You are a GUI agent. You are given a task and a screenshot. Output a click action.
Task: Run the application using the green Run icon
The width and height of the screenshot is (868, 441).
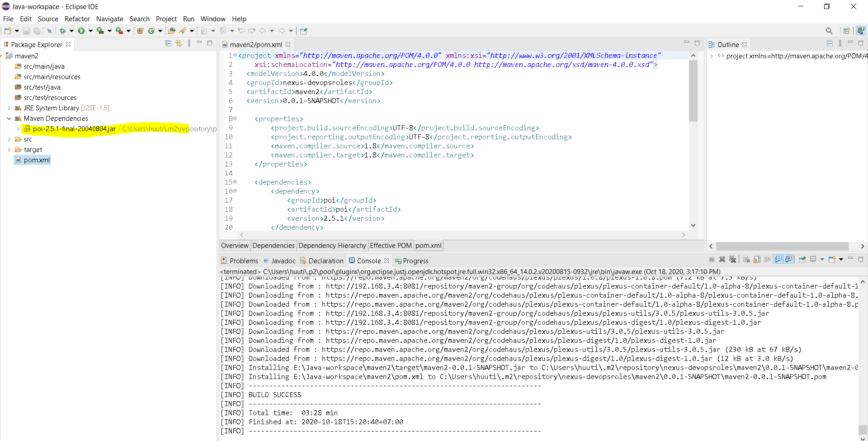tap(82, 30)
